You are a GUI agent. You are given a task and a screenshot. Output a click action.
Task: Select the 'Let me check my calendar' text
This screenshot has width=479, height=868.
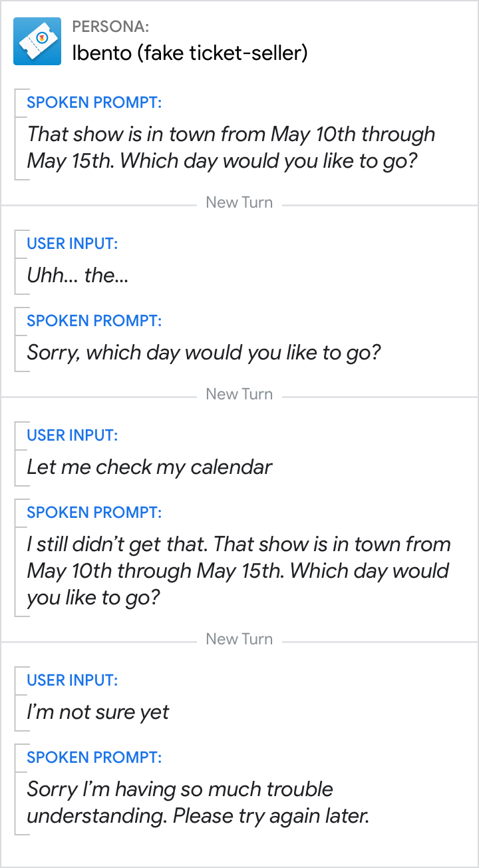[x=149, y=467]
